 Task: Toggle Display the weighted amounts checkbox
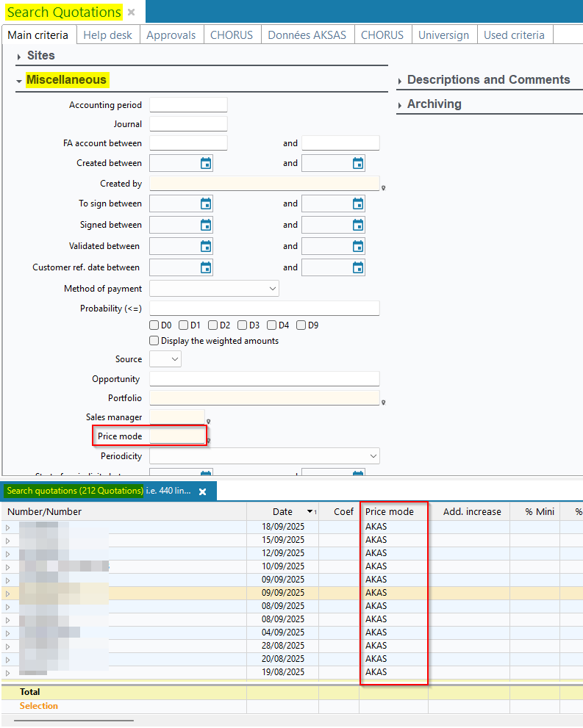pyautogui.click(x=154, y=341)
